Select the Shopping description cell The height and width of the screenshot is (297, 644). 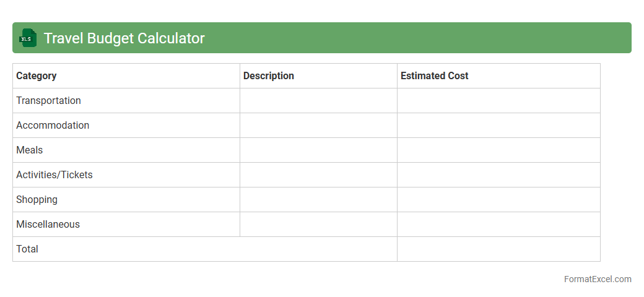click(318, 199)
